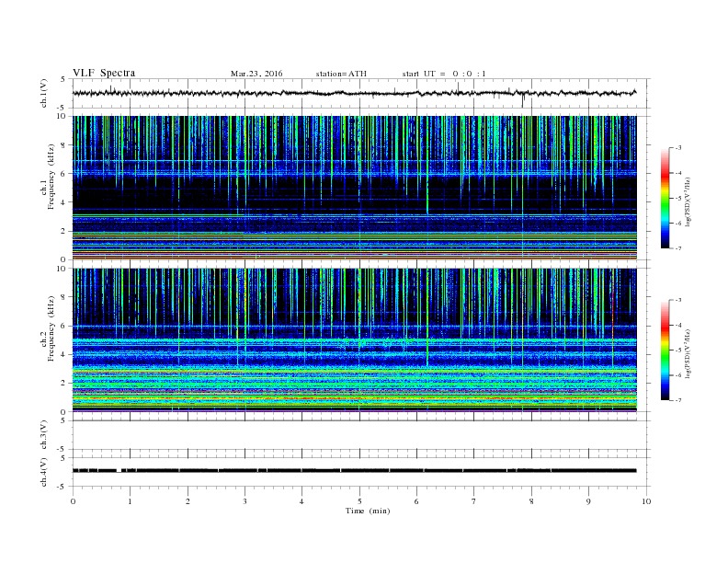Click the ch.2 spectrogram panel
The image size is (728, 563).
354,340
